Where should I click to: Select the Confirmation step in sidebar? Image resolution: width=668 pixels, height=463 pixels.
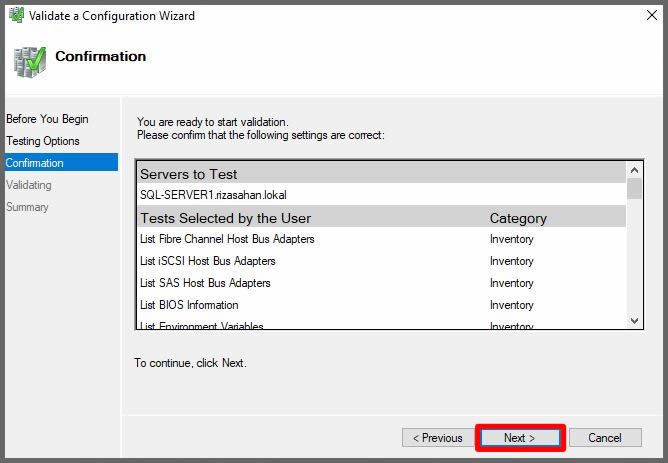point(35,163)
